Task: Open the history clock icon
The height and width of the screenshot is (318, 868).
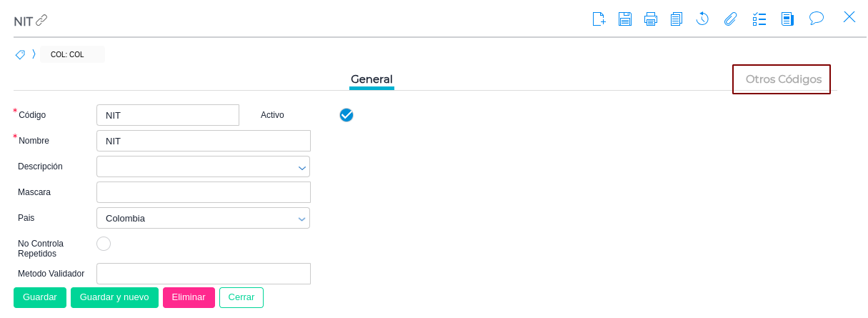Action: point(702,19)
